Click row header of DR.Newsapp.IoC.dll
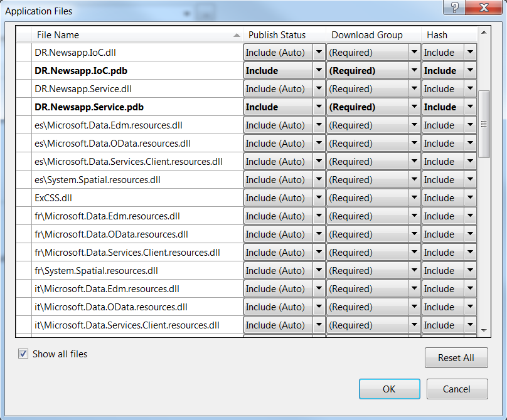507x420 pixels. coord(24,52)
